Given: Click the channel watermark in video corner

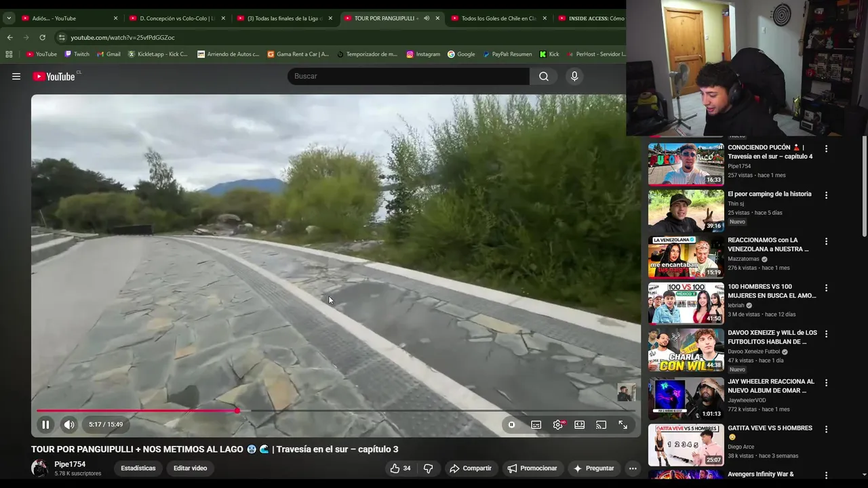Looking at the screenshot, I should tap(626, 392).
